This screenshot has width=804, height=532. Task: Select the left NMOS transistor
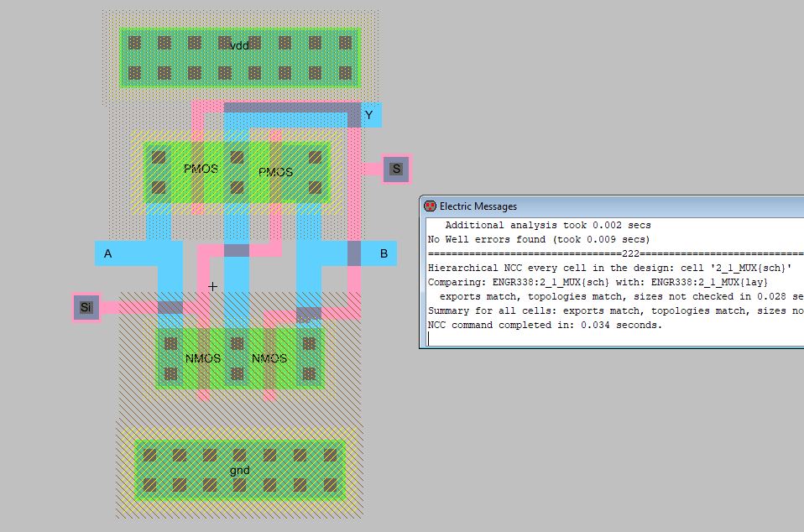pyautogui.click(x=203, y=358)
